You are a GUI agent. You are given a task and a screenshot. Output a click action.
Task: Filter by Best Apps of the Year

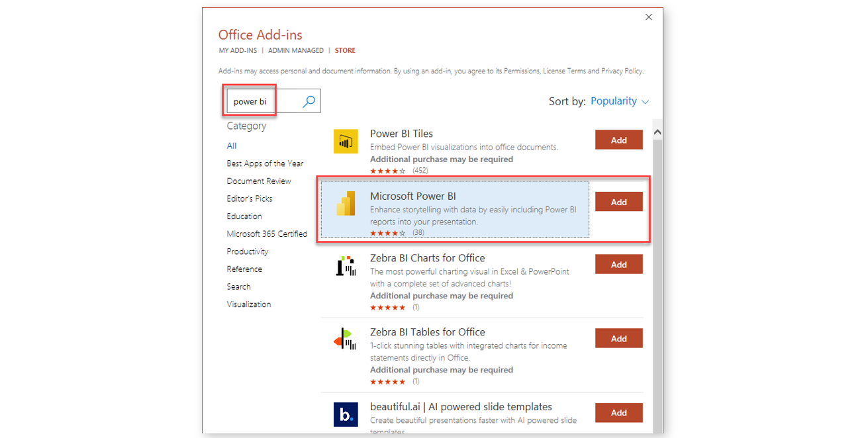[x=265, y=163]
